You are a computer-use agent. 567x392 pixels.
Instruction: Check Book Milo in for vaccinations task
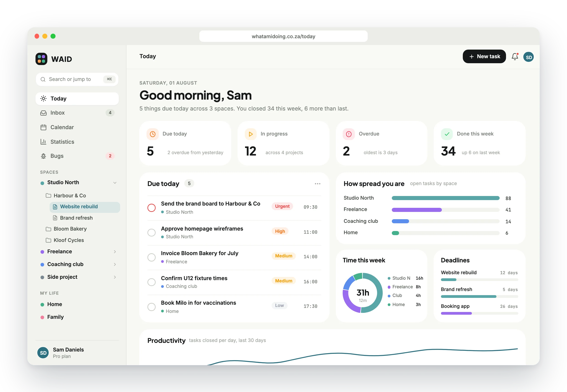click(151, 307)
